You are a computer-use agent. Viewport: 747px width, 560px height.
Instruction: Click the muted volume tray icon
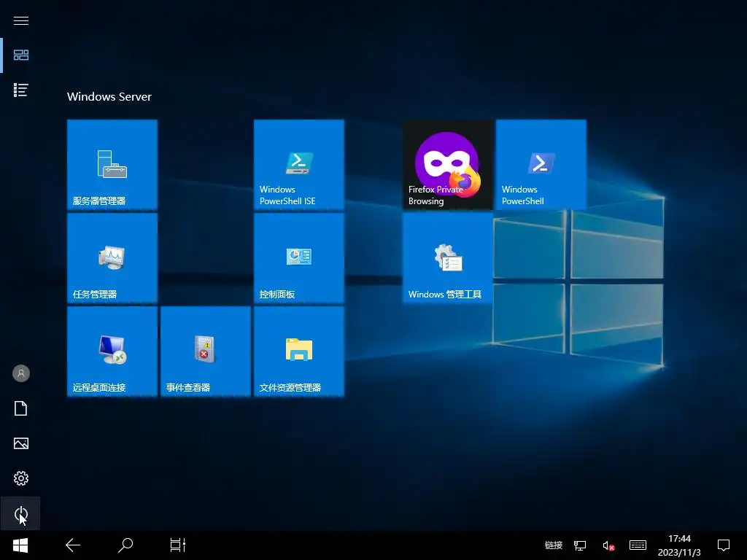(x=608, y=545)
